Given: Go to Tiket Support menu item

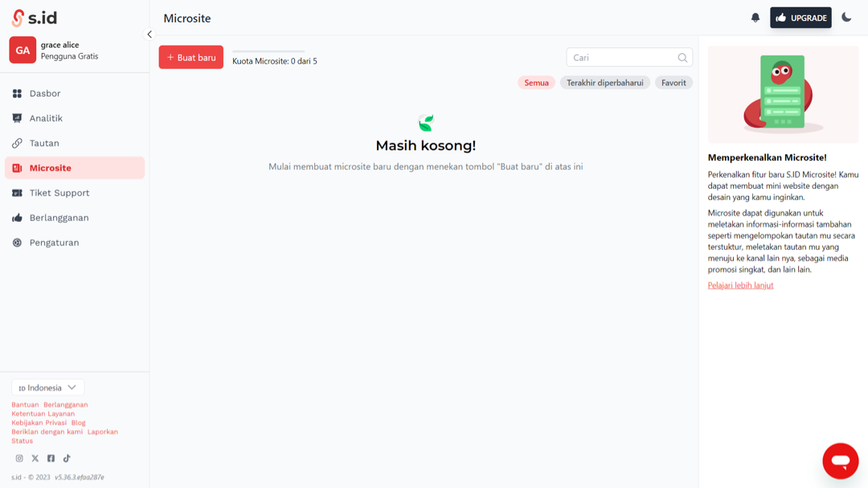Looking at the screenshot, I should coord(59,193).
